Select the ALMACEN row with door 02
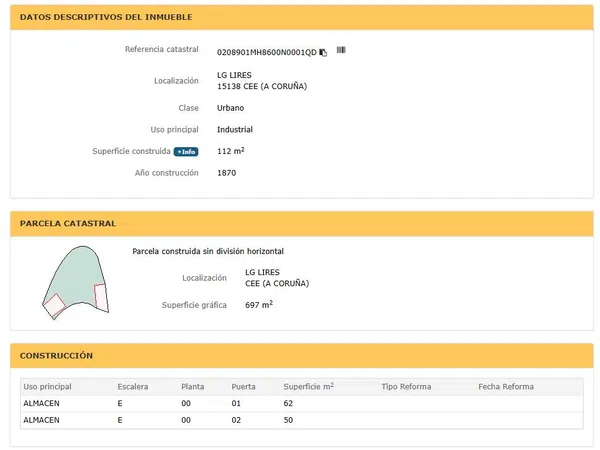The width and height of the screenshot is (600, 450). point(302,420)
